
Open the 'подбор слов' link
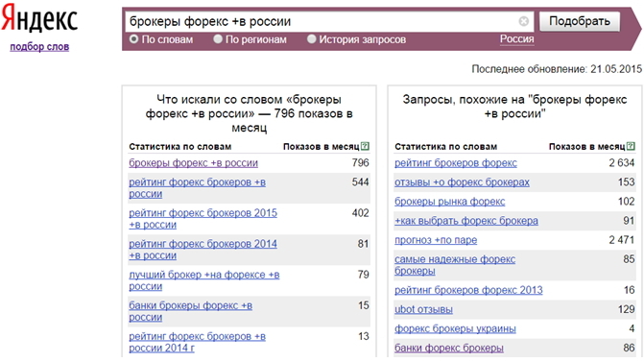39,47
